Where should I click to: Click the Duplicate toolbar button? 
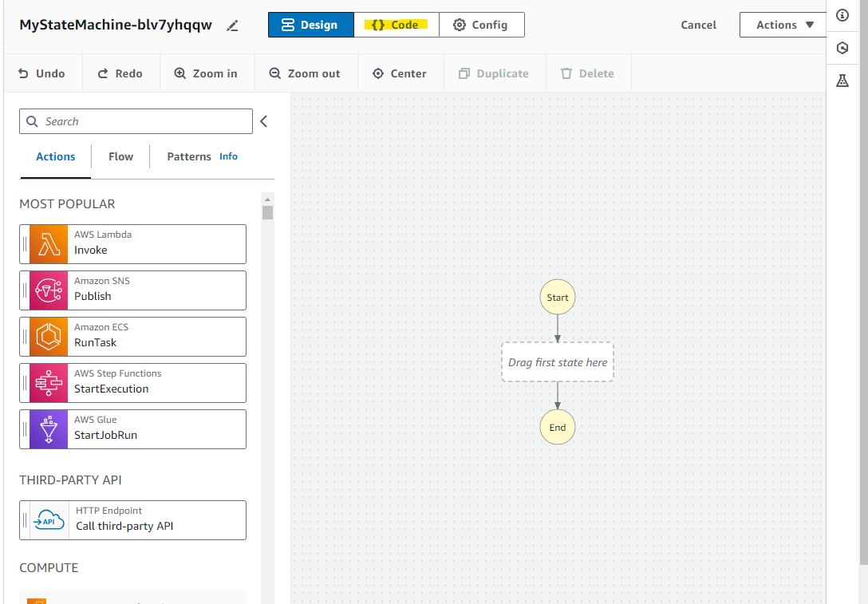[x=495, y=73]
